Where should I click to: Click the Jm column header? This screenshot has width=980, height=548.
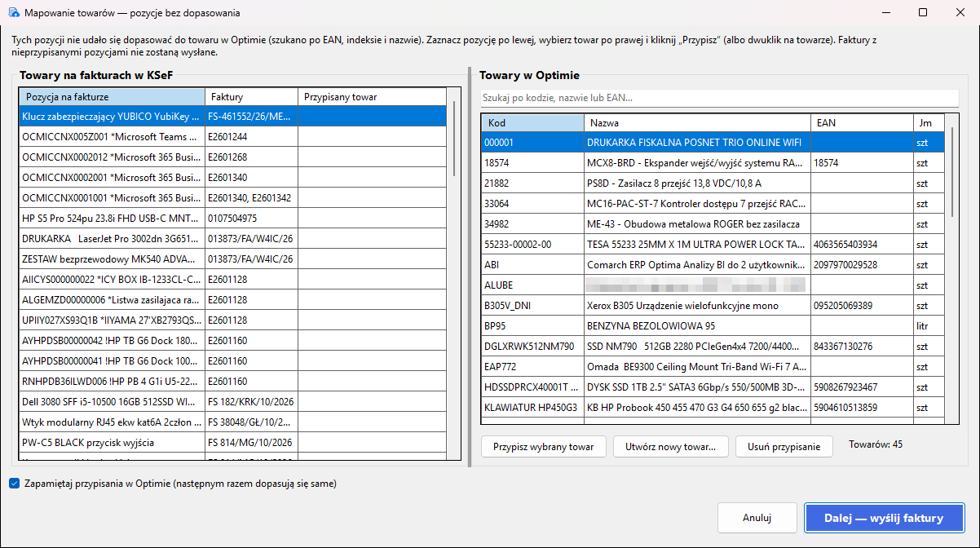pos(929,123)
